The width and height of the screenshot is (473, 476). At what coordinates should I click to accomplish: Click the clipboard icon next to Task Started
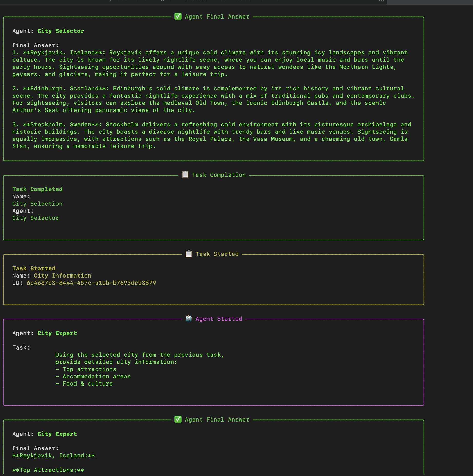click(x=188, y=254)
